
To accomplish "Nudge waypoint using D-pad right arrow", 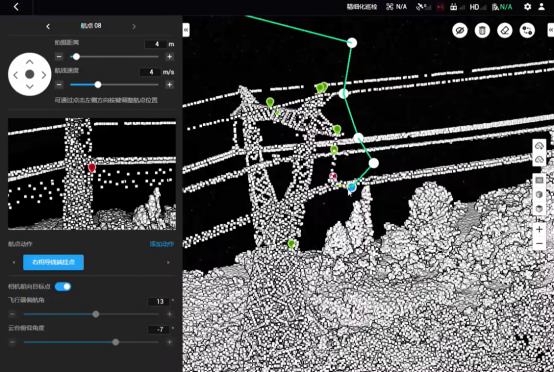I will click(44, 75).
